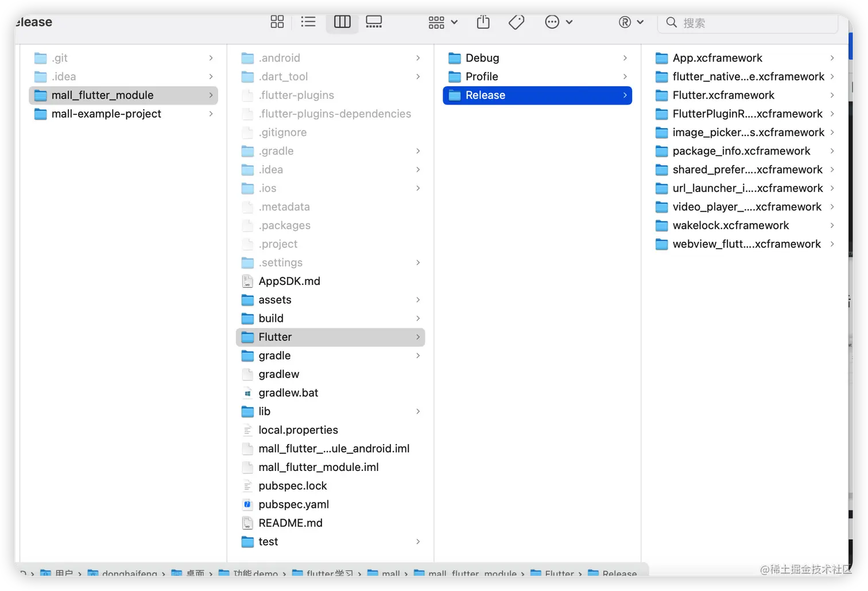Click the assets folder icon
868x591 pixels.
pyautogui.click(x=247, y=300)
